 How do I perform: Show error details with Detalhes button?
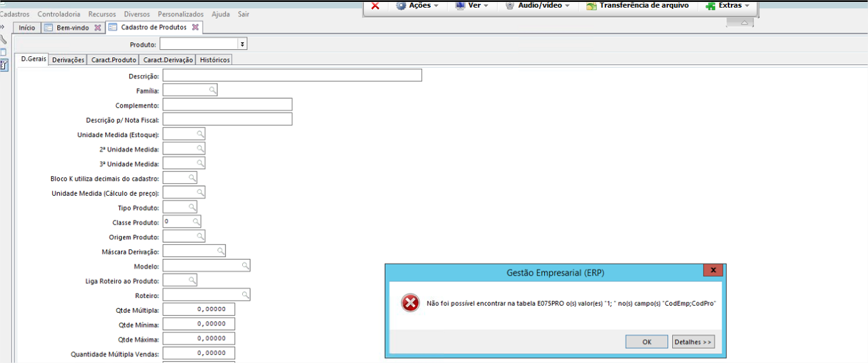pos(693,342)
